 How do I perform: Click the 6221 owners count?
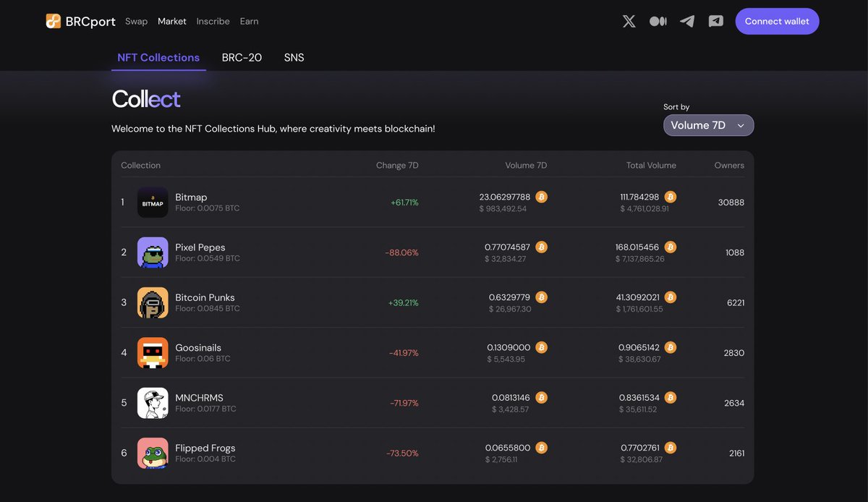[x=736, y=302]
